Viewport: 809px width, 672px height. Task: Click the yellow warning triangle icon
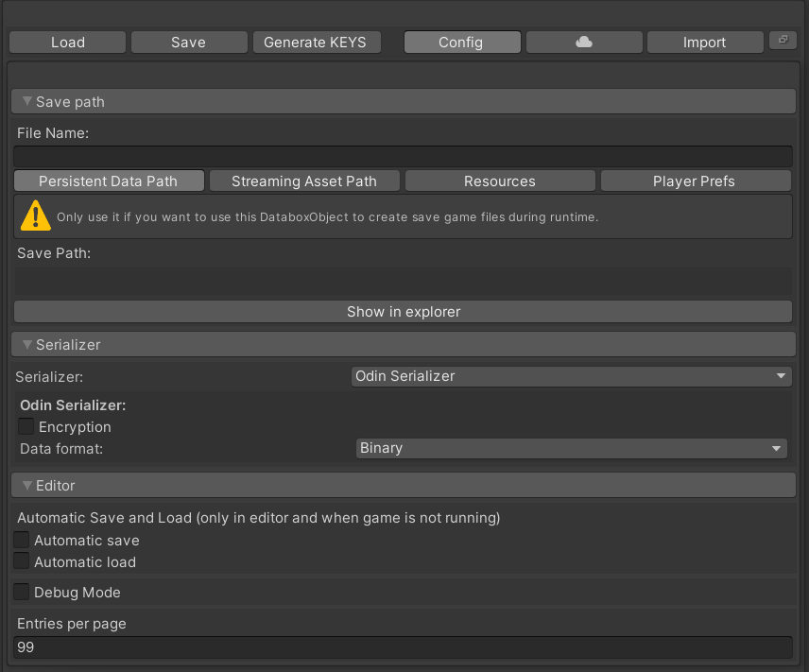[x=36, y=216]
